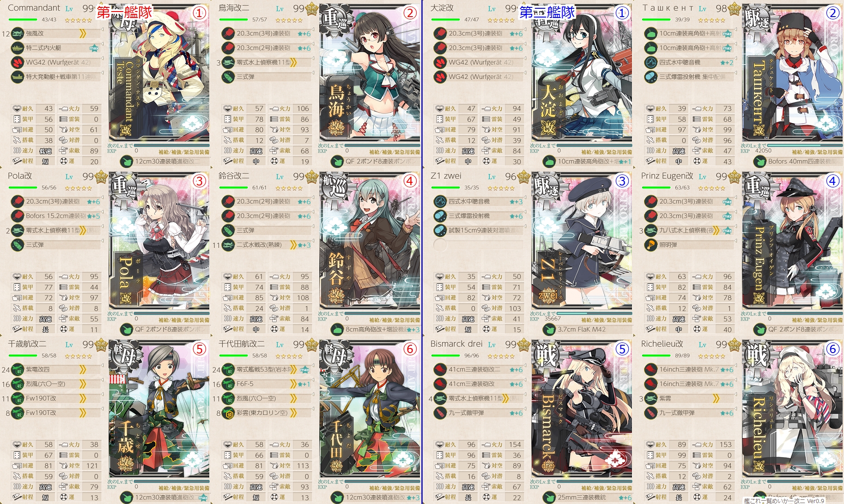The height and width of the screenshot is (504, 844).
Task: Click the 彩雲(東カロリン空) recon plane icon
Action: click(229, 413)
